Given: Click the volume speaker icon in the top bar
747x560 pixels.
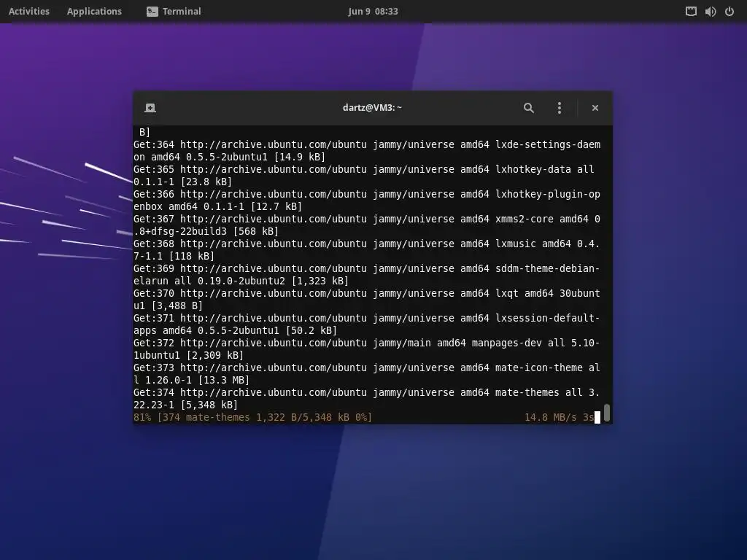Looking at the screenshot, I should [711, 12].
